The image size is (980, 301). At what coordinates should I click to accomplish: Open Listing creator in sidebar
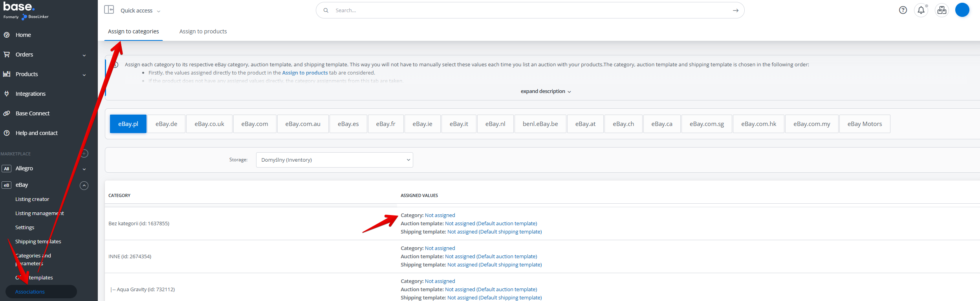tap(32, 199)
